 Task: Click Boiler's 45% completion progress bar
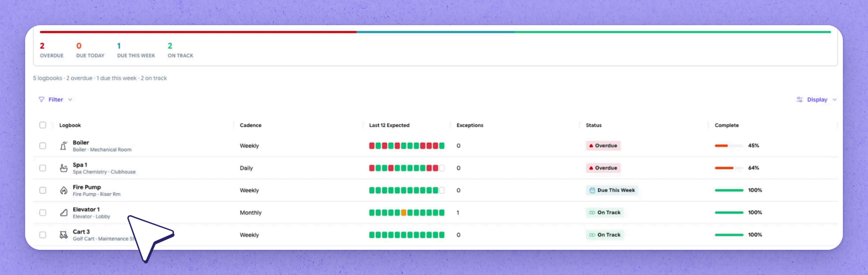[729, 146]
